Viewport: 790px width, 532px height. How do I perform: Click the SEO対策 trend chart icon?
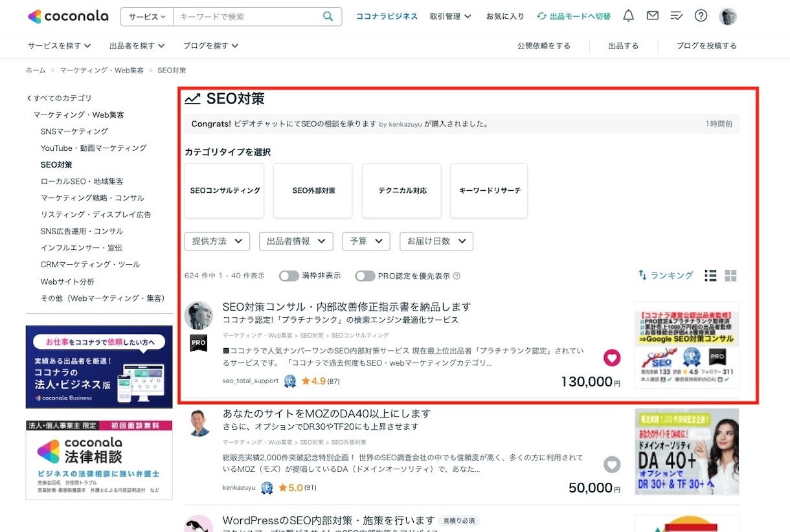pyautogui.click(x=192, y=98)
